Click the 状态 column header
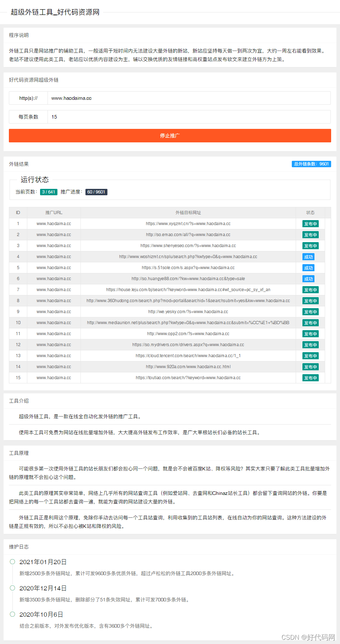 coord(310,213)
